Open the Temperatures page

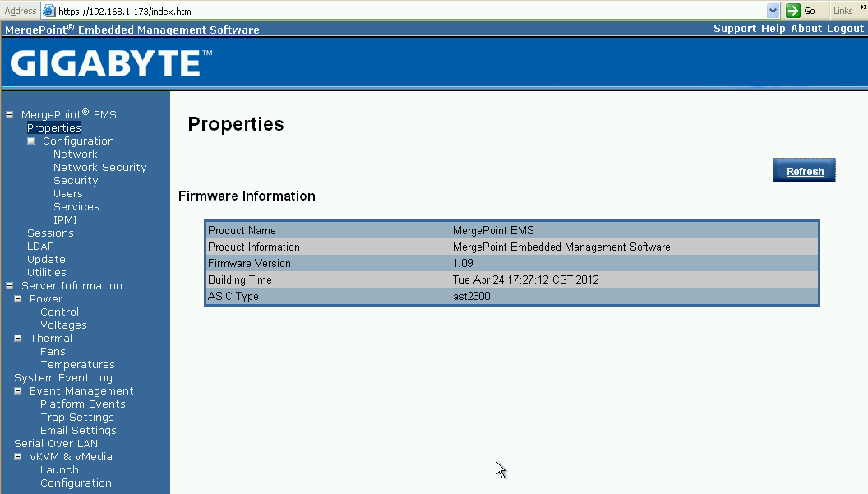77,365
